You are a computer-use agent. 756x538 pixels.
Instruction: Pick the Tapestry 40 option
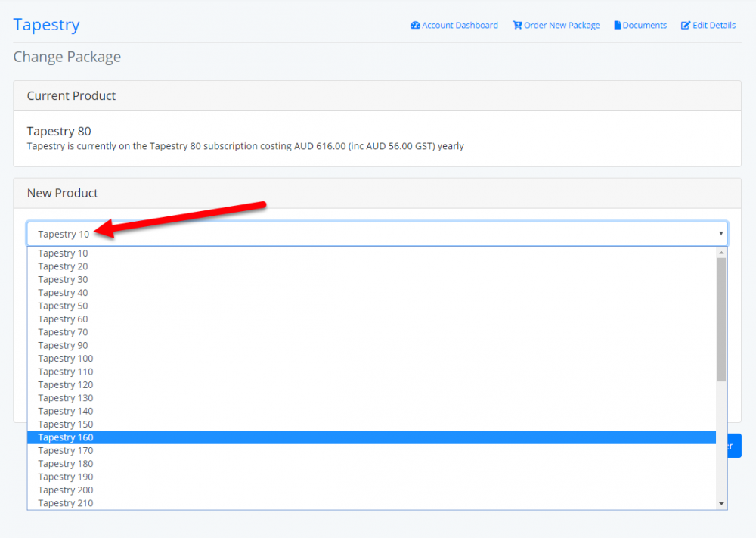point(371,293)
